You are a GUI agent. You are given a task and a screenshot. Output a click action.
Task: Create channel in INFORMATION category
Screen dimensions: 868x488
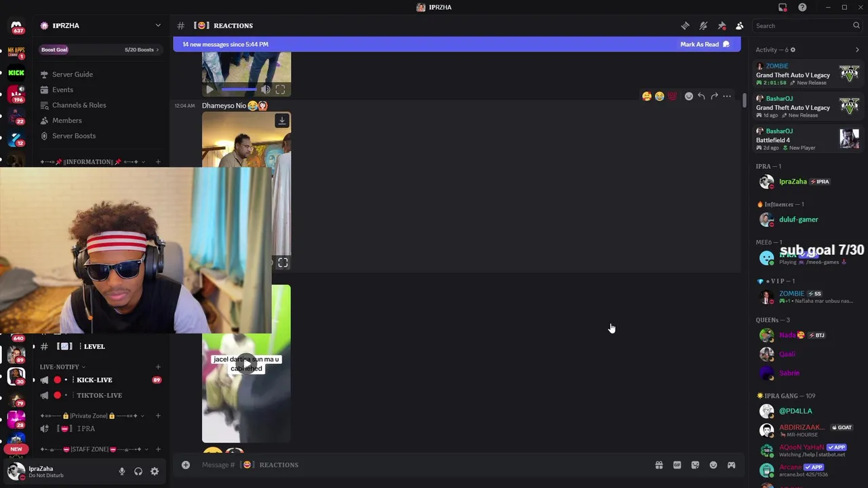158,162
